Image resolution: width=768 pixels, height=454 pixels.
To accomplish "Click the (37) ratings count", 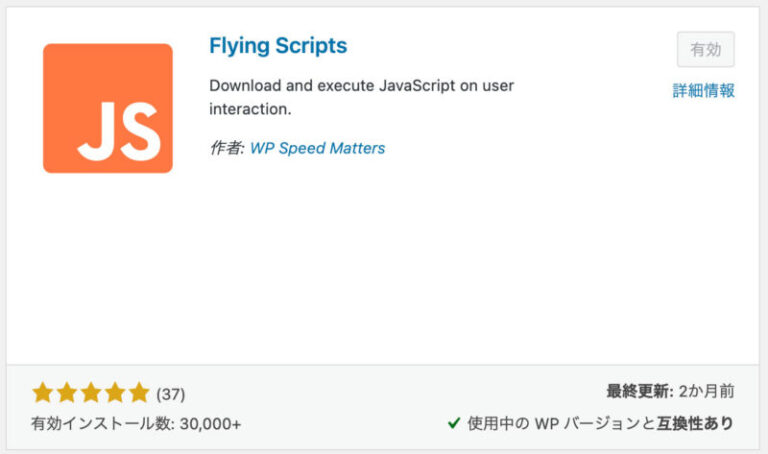I will click(x=171, y=394).
